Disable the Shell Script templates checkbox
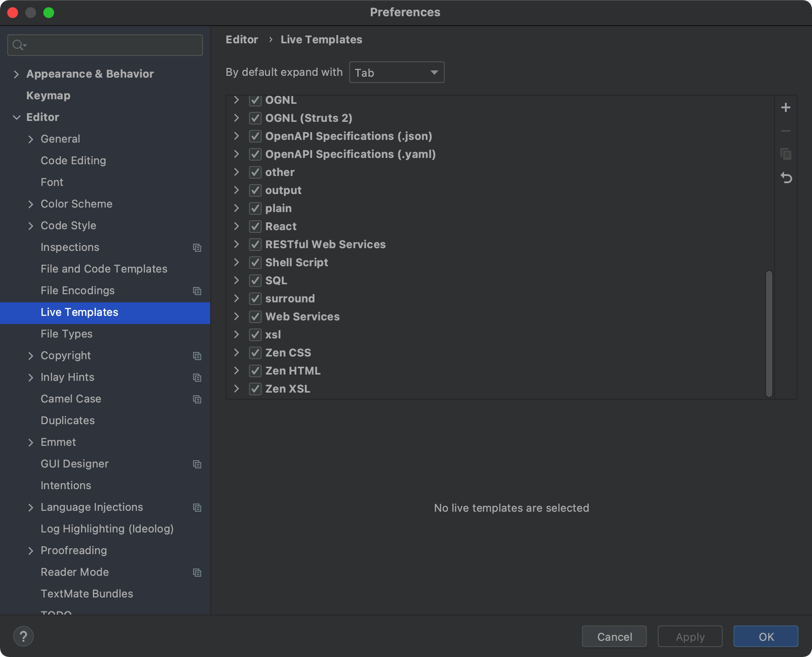Viewport: 812px width, 657px height. (x=255, y=263)
